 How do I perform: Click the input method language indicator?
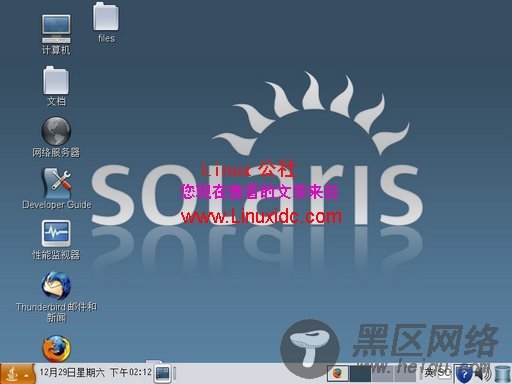[438, 372]
